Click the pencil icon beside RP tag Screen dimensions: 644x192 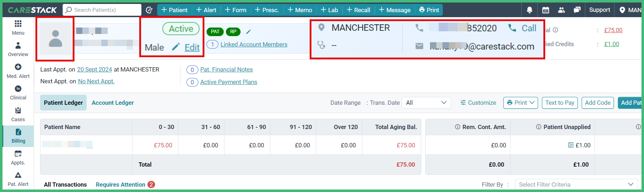pos(248,32)
